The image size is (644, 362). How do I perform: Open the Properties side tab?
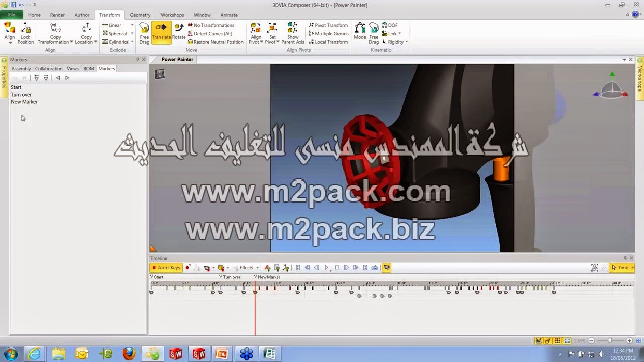pyautogui.click(x=4, y=76)
